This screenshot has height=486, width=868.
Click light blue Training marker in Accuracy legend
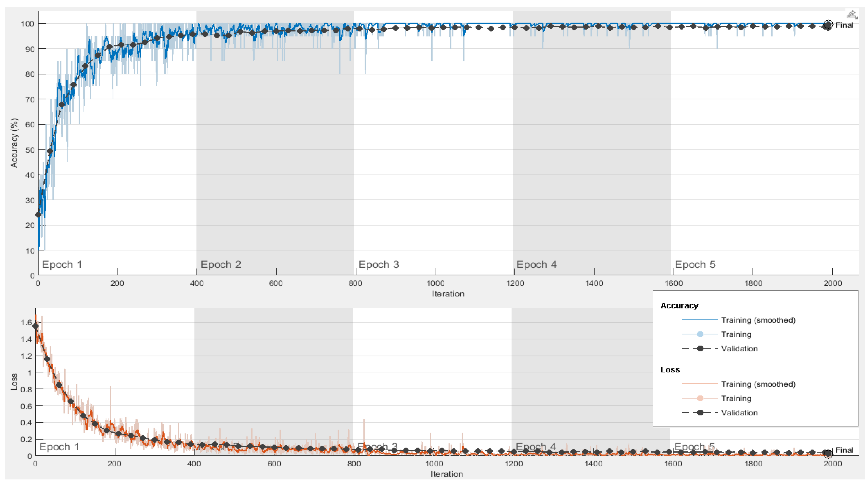(x=700, y=334)
